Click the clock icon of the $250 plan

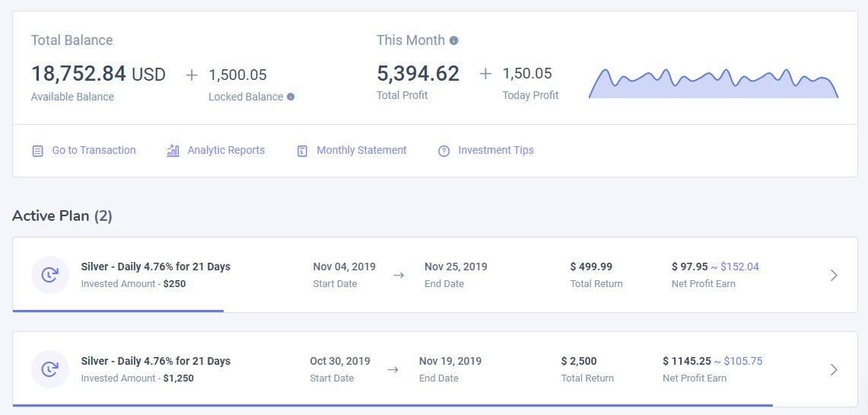click(x=50, y=275)
